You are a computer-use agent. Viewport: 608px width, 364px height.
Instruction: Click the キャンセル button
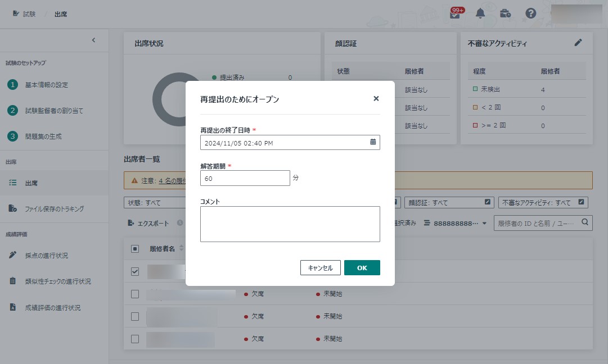(320, 268)
